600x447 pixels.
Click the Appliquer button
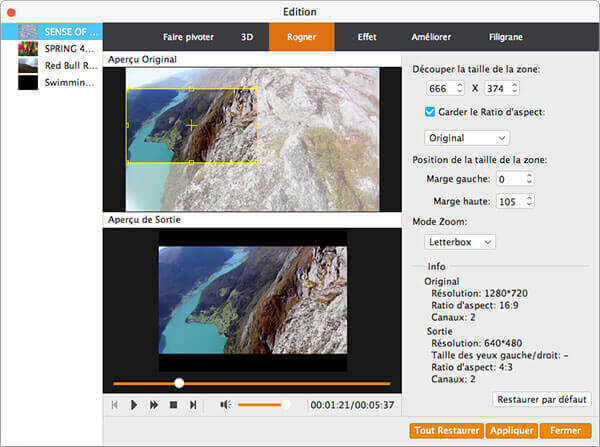(512, 431)
